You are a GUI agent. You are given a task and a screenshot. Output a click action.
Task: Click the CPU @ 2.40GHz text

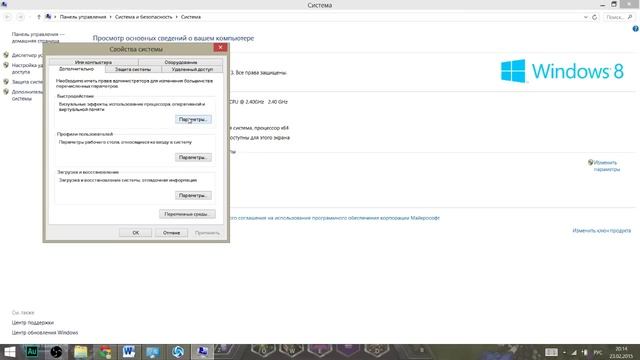click(258, 102)
